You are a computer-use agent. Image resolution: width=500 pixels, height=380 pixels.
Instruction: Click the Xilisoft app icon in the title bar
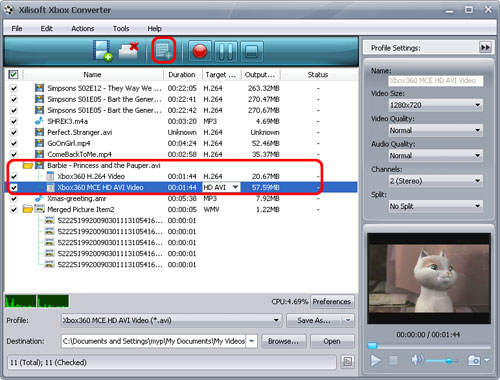click(x=9, y=10)
